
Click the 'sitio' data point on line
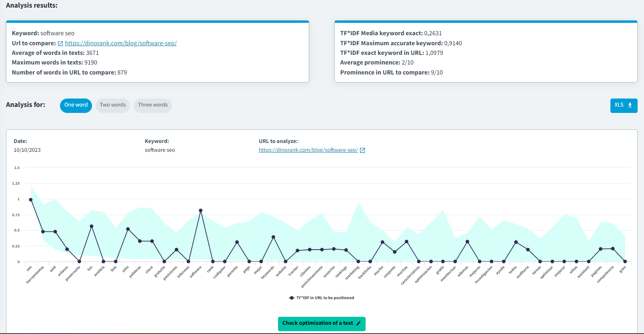pos(128,229)
